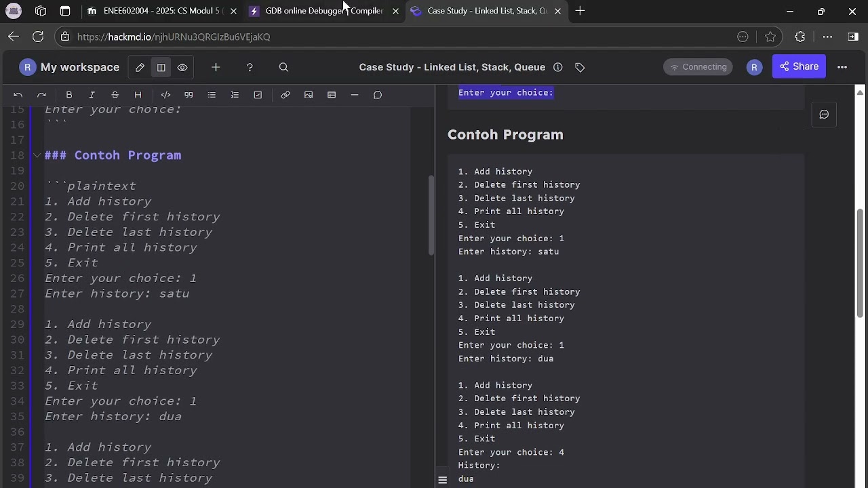
Task: Show note info next to the title
Action: (x=557, y=67)
